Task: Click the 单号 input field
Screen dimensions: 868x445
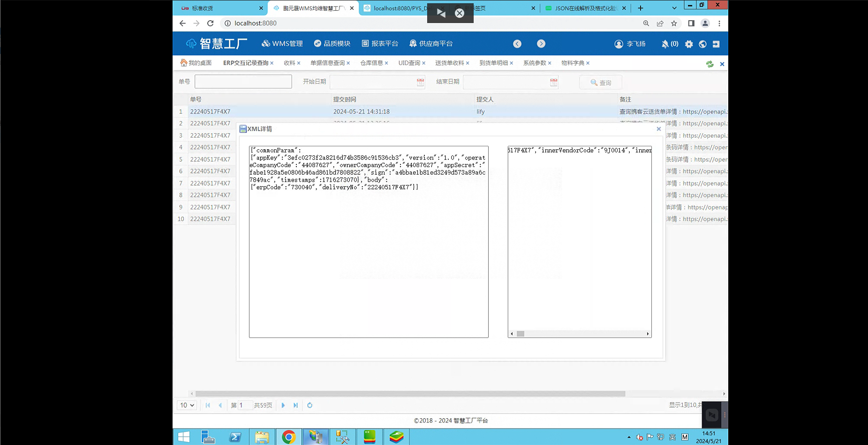Action: [243, 82]
